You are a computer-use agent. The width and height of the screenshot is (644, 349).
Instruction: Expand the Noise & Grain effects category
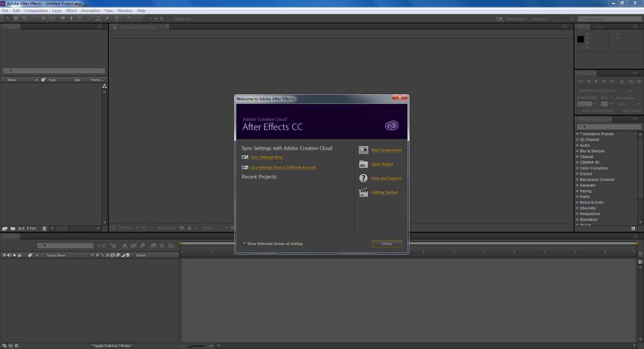(x=578, y=202)
